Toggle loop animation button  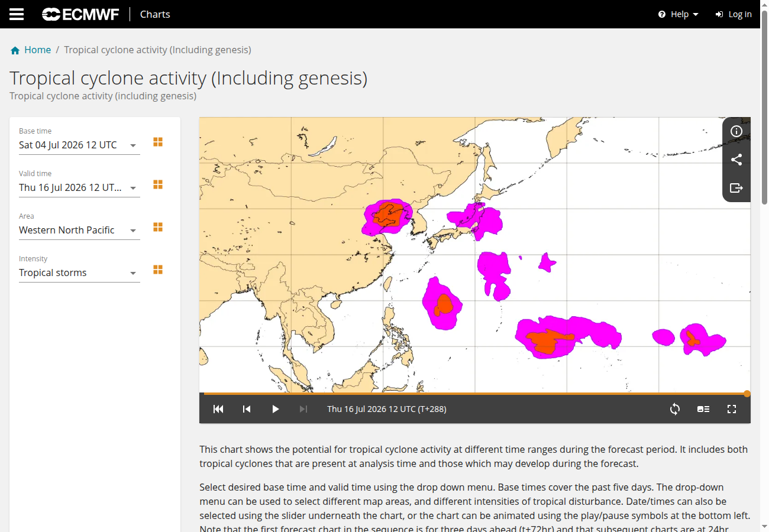pyautogui.click(x=675, y=409)
